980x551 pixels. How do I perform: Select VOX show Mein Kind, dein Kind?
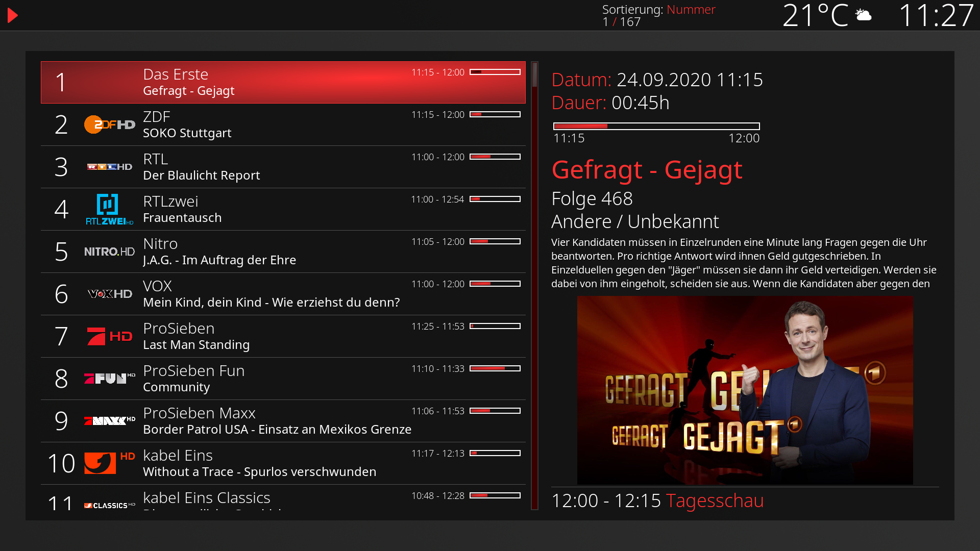[x=272, y=302]
